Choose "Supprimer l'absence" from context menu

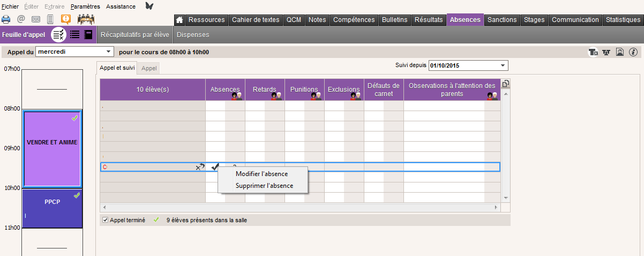[264, 186]
